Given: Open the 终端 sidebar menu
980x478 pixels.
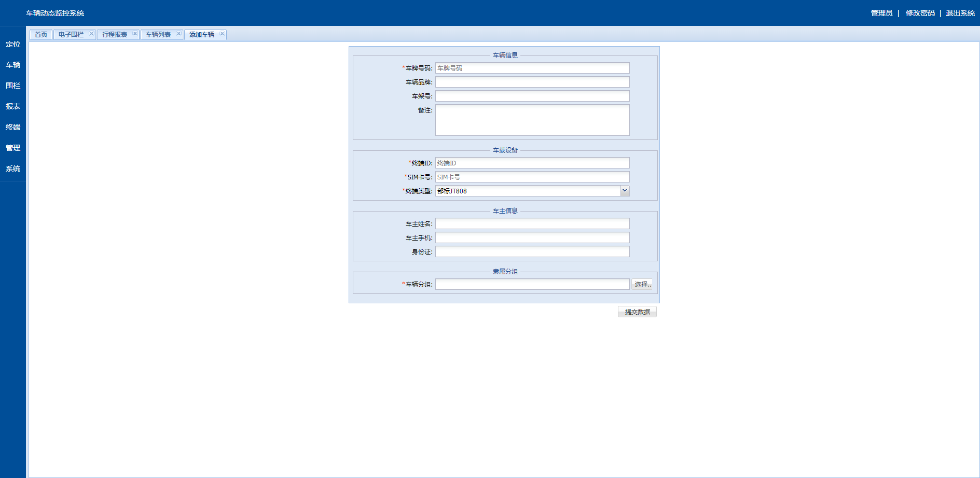Looking at the screenshot, I should (x=13, y=128).
